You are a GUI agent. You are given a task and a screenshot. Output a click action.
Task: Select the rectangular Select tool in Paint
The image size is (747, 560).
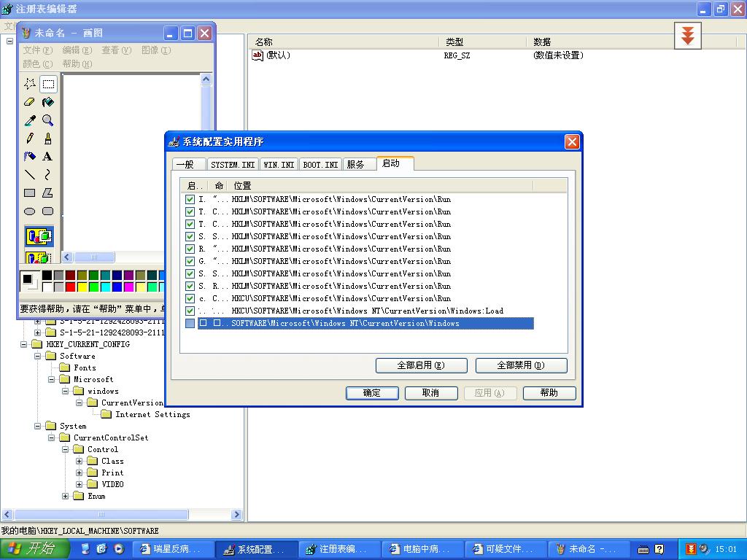point(48,85)
